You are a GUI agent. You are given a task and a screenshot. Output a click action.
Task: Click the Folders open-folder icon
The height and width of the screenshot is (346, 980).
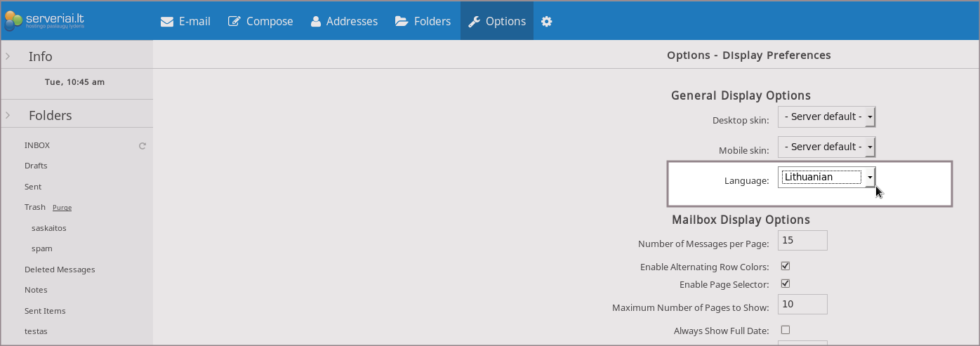click(402, 21)
